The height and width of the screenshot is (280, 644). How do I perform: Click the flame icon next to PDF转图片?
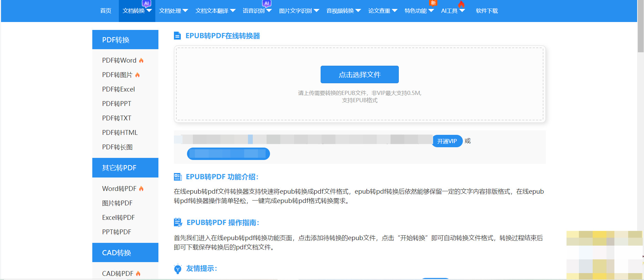tap(137, 75)
